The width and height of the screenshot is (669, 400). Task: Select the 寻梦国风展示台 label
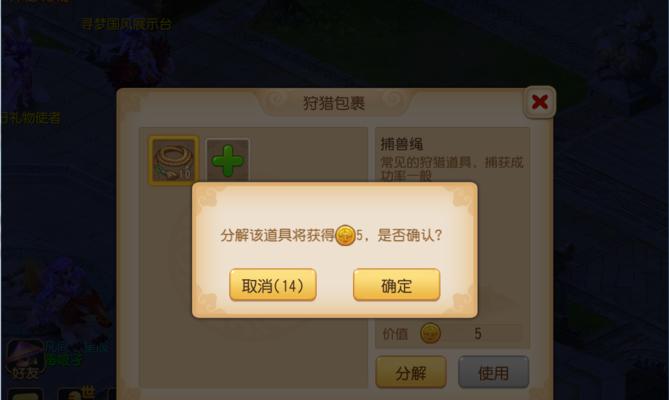click(126, 24)
